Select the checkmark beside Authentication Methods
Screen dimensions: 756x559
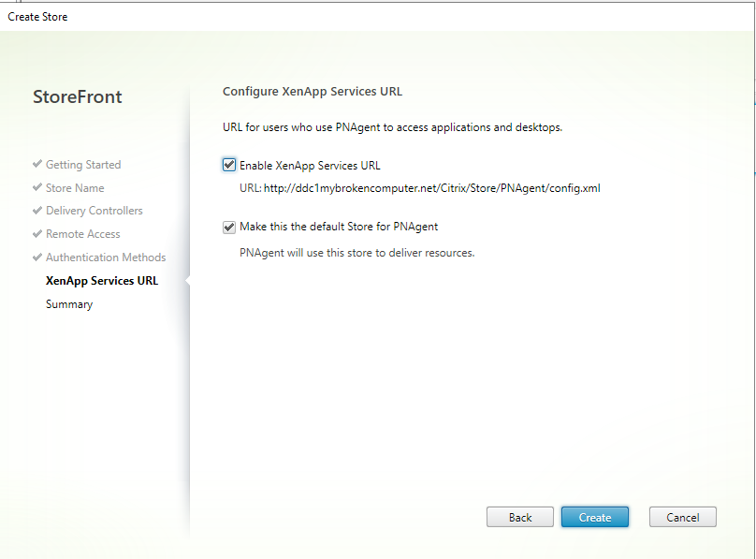[x=37, y=257]
